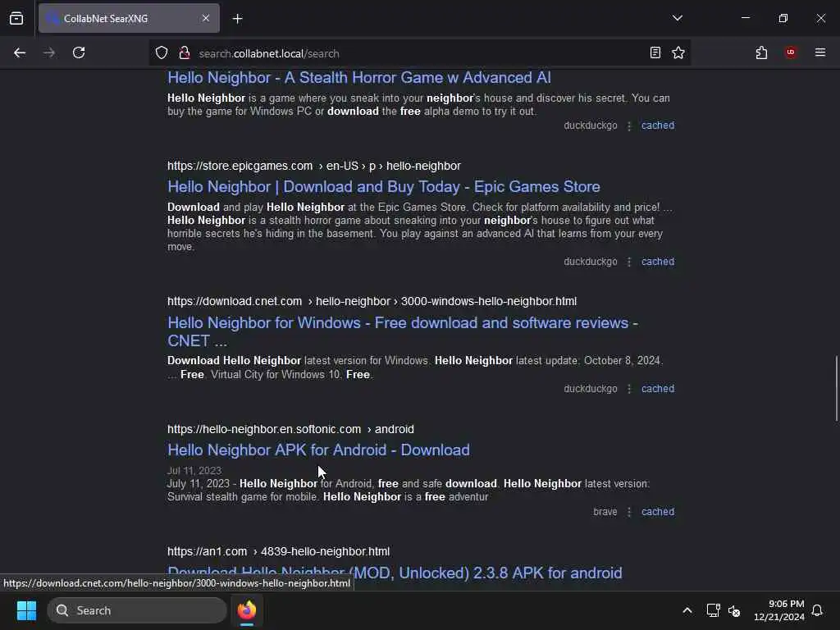Open the network status tray icon
This screenshot has width=840, height=630.
713,610
